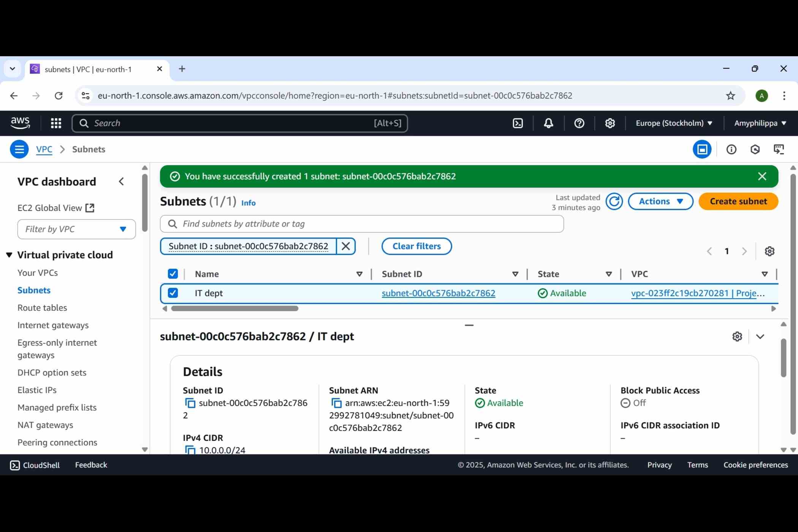Click the VPC breadcrumb link
The image size is (798, 532).
coord(44,149)
